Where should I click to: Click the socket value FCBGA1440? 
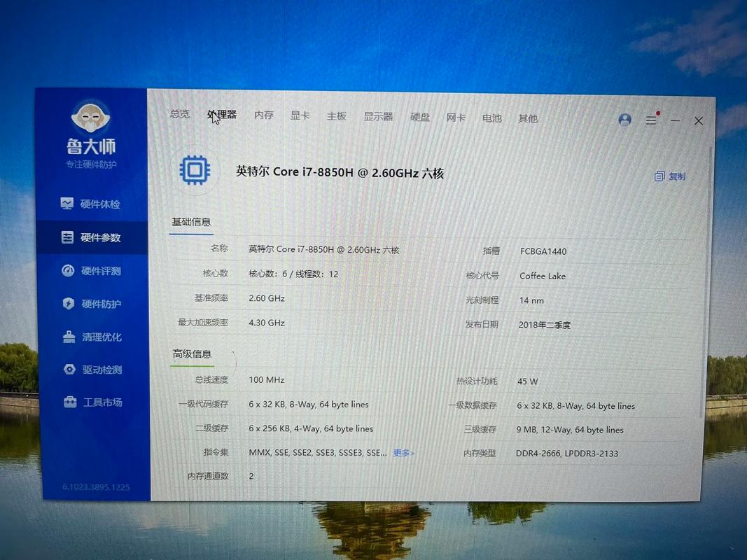543,251
